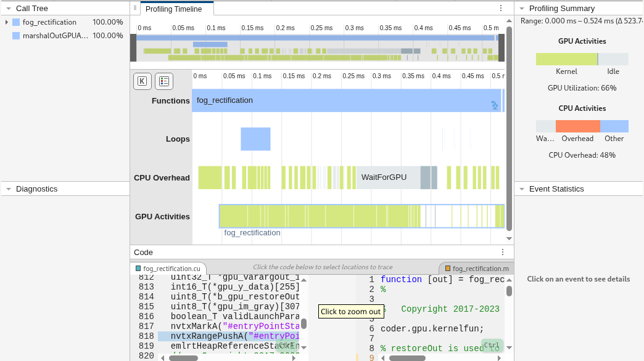Click the overview minimap timeline at top
This screenshot has height=361, width=644.
317,47
